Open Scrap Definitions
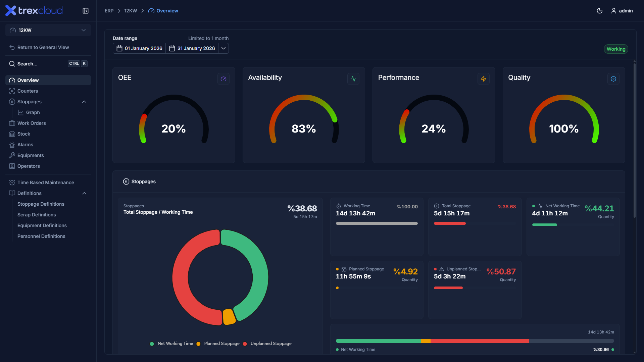 point(37,215)
